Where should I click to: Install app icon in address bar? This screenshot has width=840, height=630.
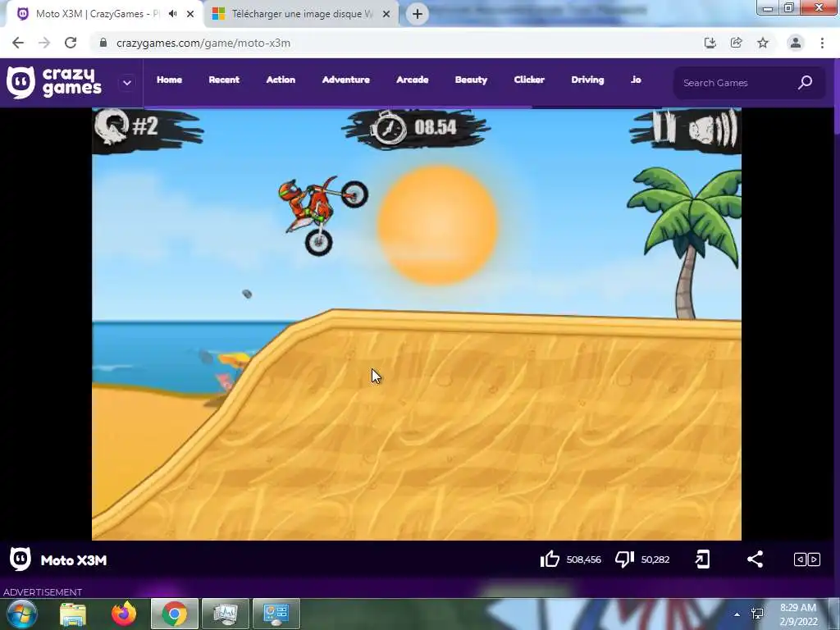pos(710,43)
